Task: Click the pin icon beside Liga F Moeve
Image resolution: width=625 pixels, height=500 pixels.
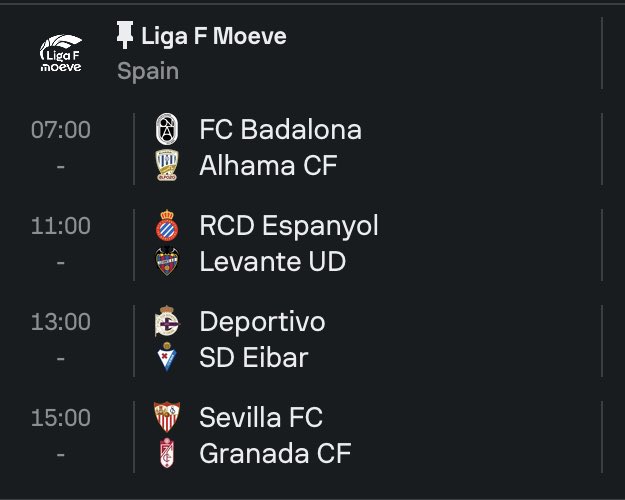Action: click(x=125, y=37)
